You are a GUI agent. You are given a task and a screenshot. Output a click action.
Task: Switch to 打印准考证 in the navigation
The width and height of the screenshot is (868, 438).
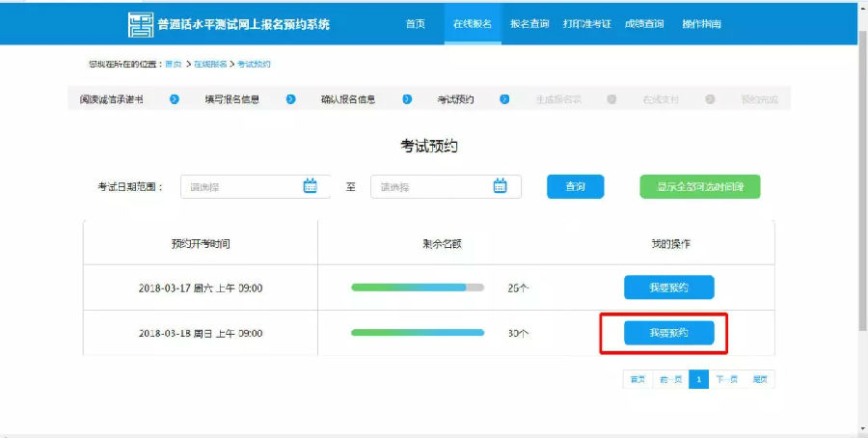coord(587,24)
